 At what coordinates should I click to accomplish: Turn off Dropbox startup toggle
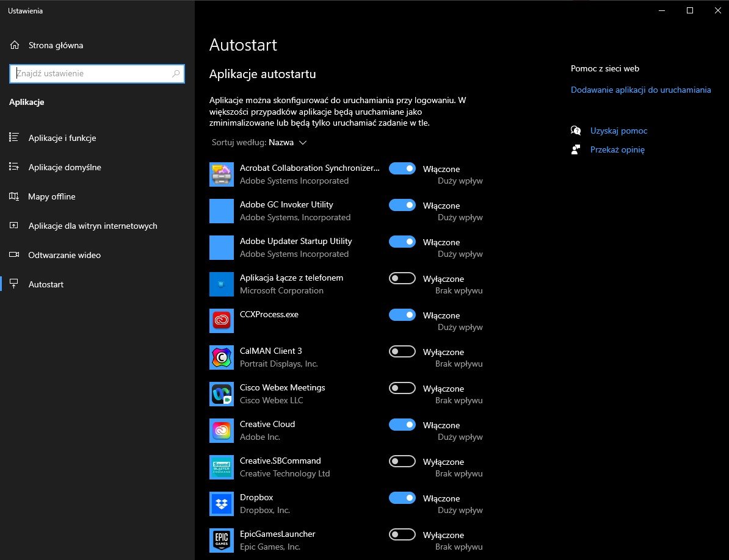pyautogui.click(x=402, y=498)
